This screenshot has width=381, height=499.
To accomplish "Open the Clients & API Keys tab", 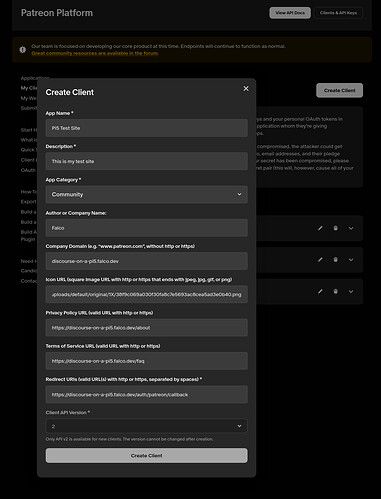I will [338, 13].
